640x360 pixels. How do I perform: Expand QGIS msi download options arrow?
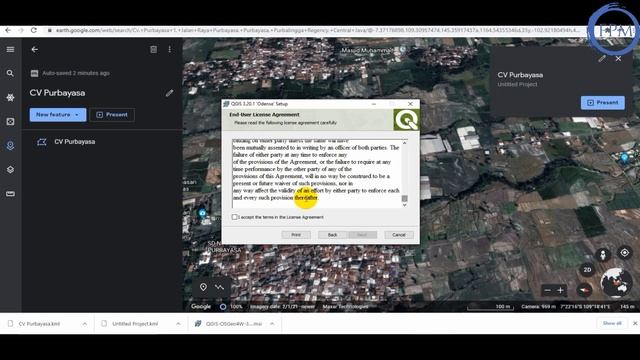272,324
